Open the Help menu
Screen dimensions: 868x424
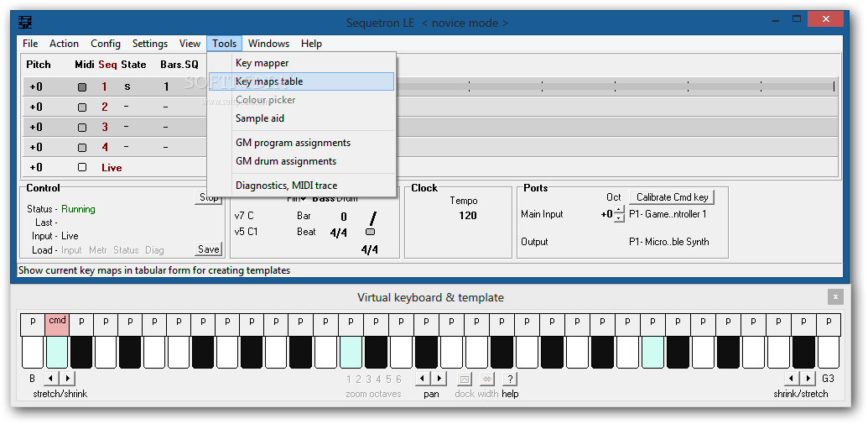click(x=311, y=44)
